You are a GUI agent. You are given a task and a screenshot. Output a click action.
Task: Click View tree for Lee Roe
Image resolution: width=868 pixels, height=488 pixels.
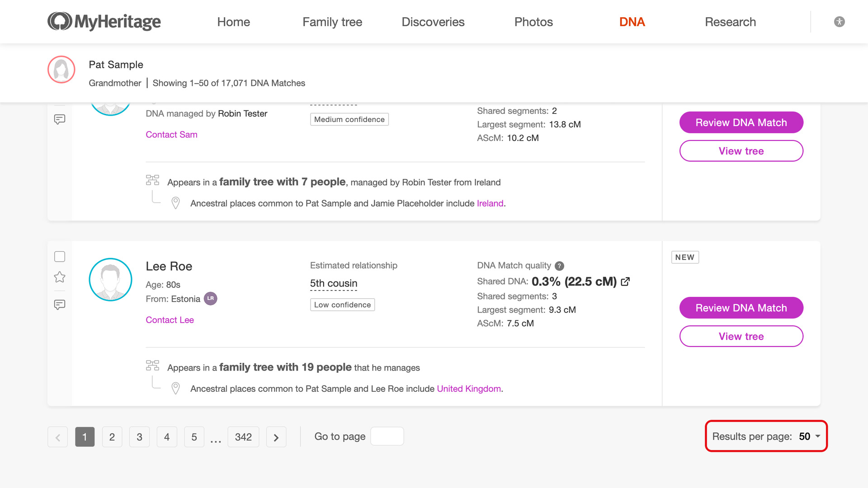tap(741, 336)
